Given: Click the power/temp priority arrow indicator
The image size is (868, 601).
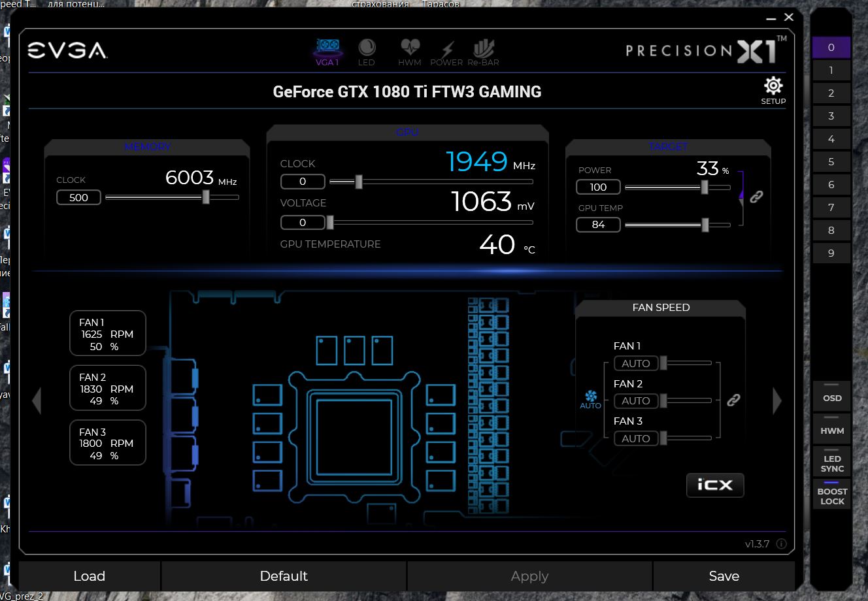Looking at the screenshot, I should coord(741,198).
